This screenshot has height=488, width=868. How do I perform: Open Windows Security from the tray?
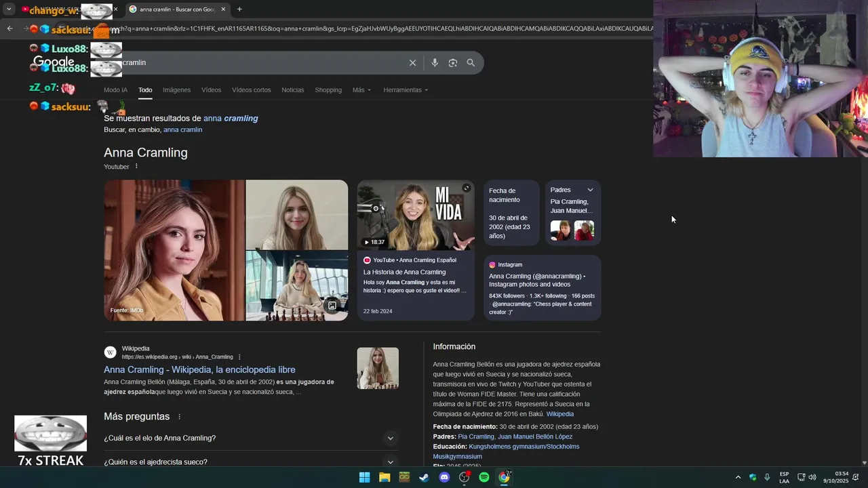(753, 477)
